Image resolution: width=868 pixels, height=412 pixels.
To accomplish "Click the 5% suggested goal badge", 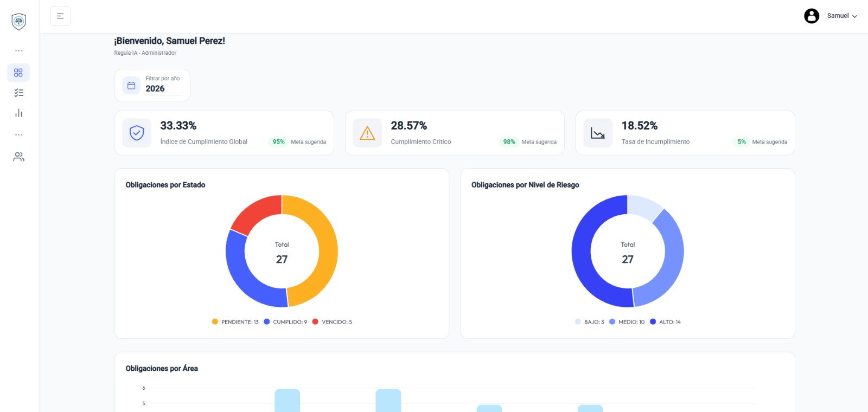I will 742,142.
